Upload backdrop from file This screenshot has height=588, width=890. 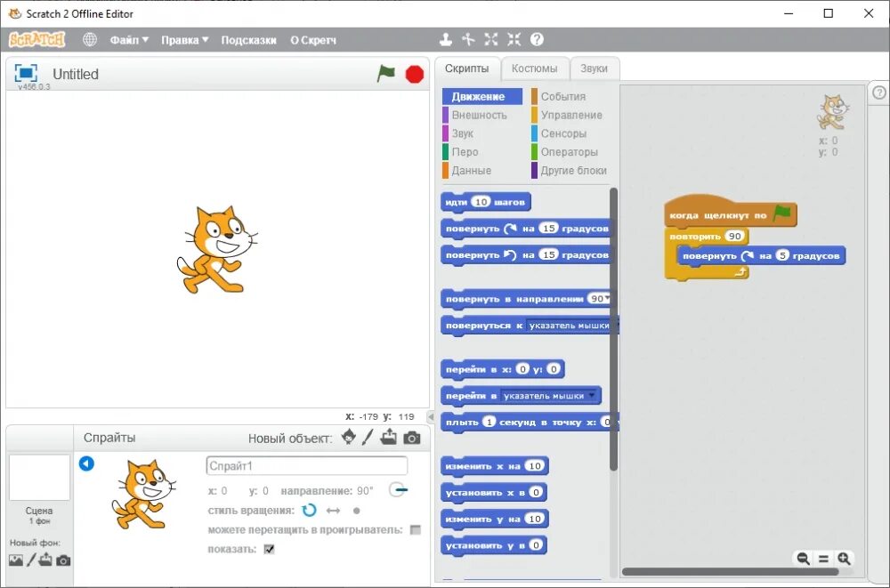click(x=45, y=560)
